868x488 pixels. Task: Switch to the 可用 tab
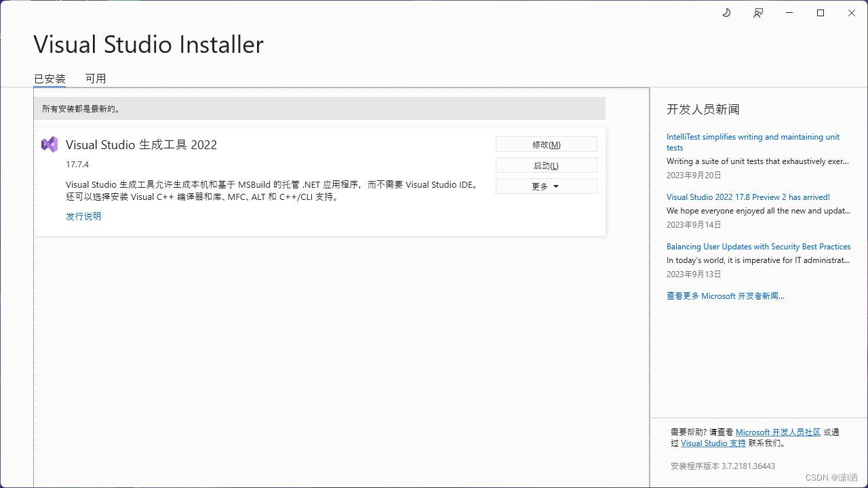pos(96,79)
